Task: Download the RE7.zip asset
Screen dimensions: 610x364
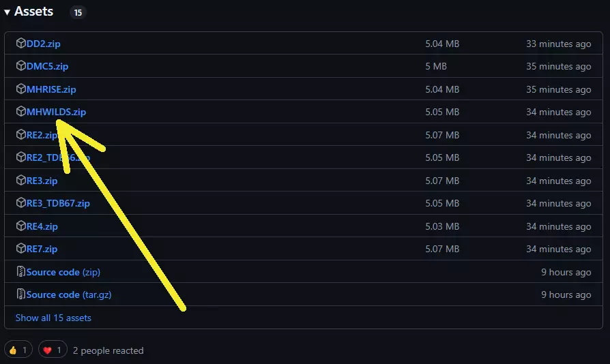Action: 42,249
